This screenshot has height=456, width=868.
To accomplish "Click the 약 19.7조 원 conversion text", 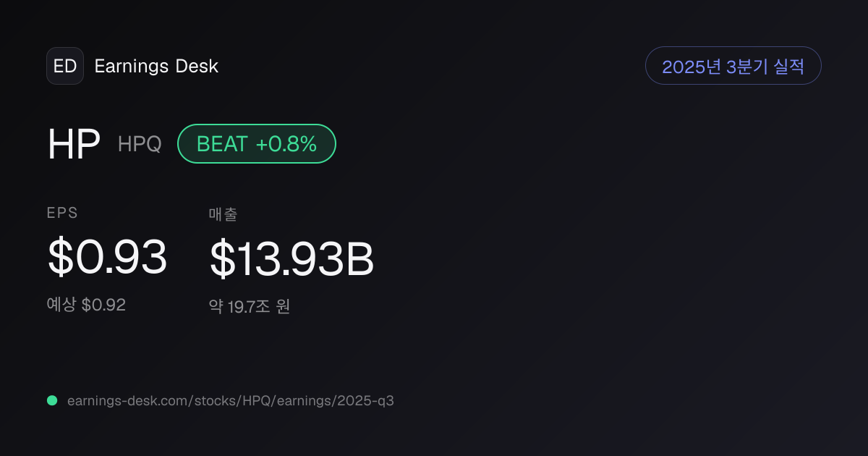I will pyautogui.click(x=250, y=307).
